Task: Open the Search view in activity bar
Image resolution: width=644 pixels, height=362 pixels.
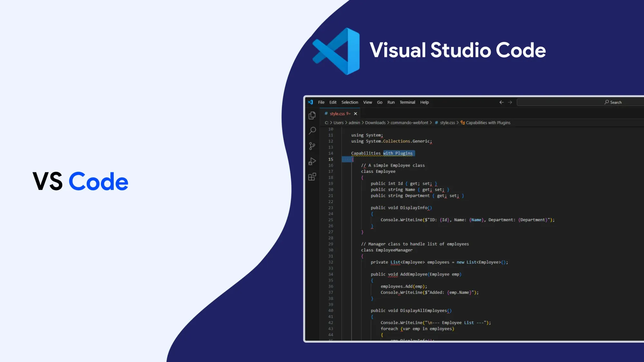Action: pyautogui.click(x=312, y=131)
